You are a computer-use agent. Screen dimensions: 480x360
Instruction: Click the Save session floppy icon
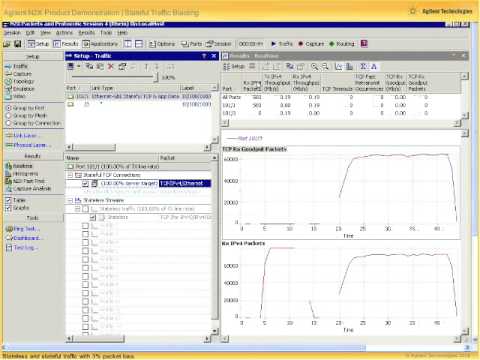pyautogui.click(x=17, y=44)
